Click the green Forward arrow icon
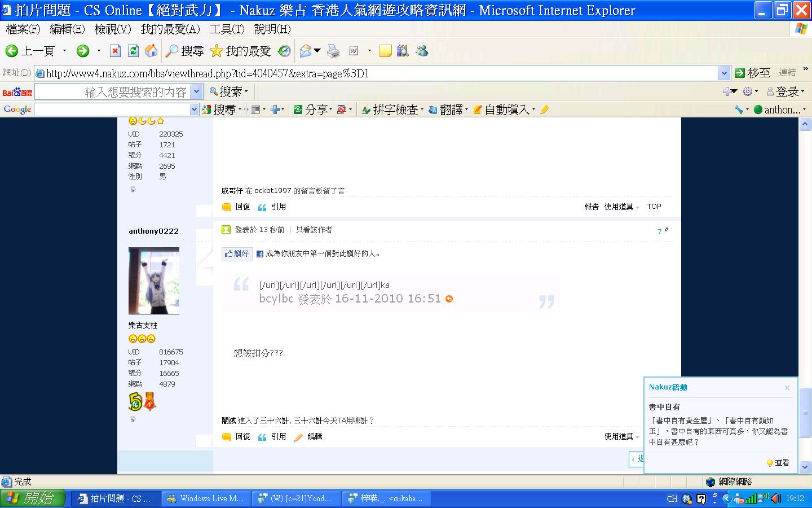This screenshot has height=508, width=812. point(83,51)
